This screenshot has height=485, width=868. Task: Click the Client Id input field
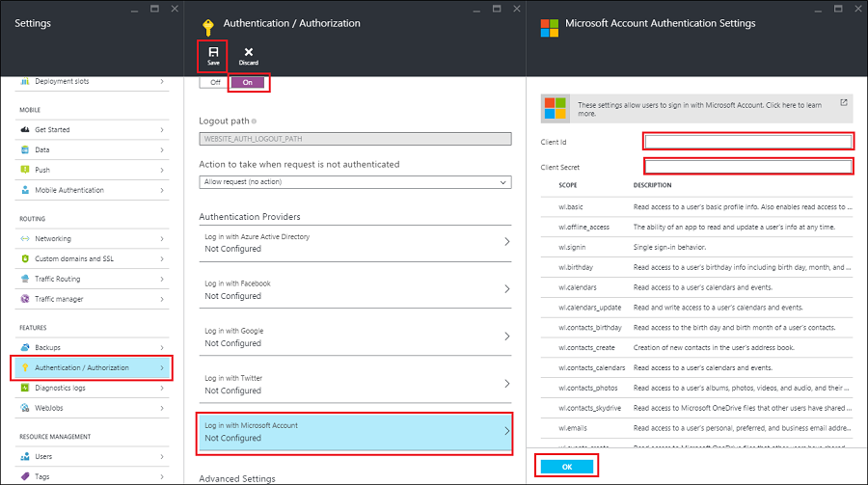748,142
